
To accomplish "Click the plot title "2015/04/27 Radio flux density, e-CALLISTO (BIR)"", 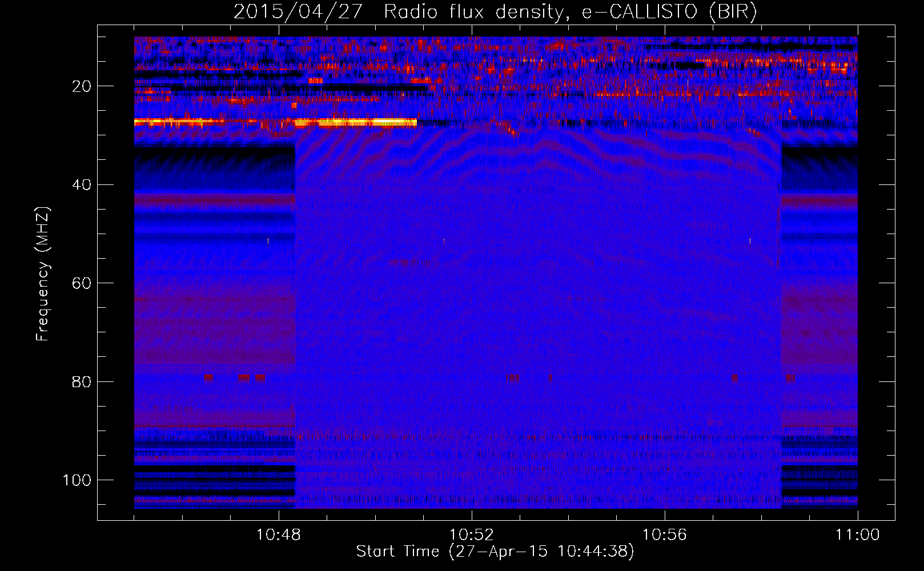I will pyautogui.click(x=495, y=11).
